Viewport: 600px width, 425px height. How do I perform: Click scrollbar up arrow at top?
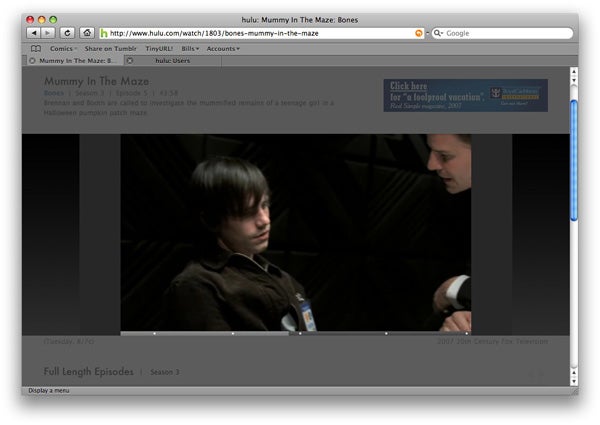[x=574, y=72]
